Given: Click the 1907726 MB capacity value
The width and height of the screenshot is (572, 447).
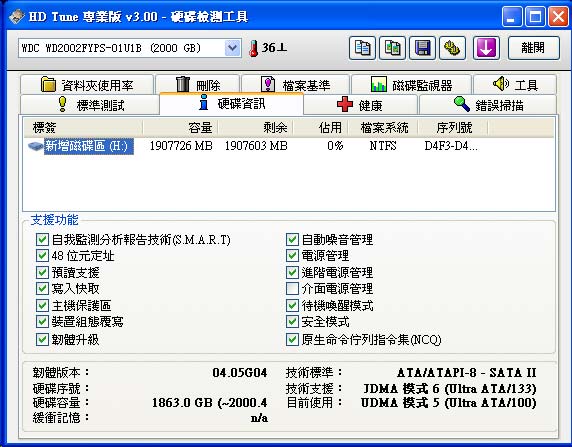Looking at the screenshot, I should [x=181, y=146].
